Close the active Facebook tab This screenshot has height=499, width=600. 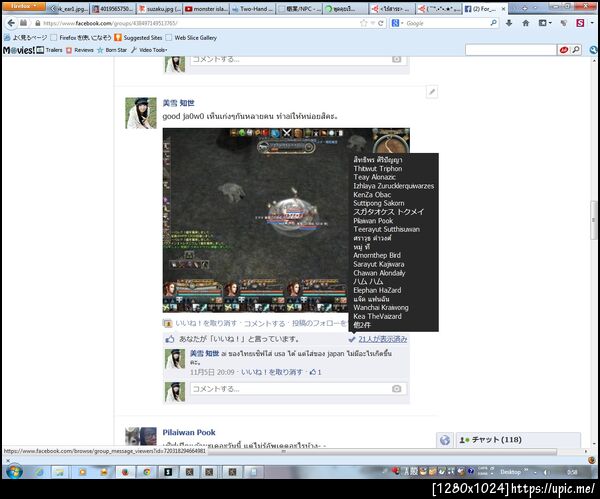coord(503,8)
